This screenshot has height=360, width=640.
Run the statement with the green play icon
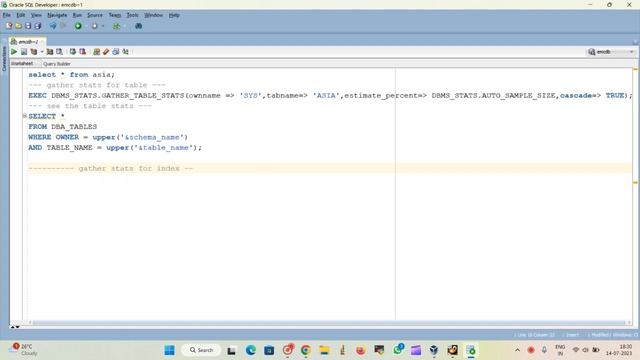pos(14,52)
